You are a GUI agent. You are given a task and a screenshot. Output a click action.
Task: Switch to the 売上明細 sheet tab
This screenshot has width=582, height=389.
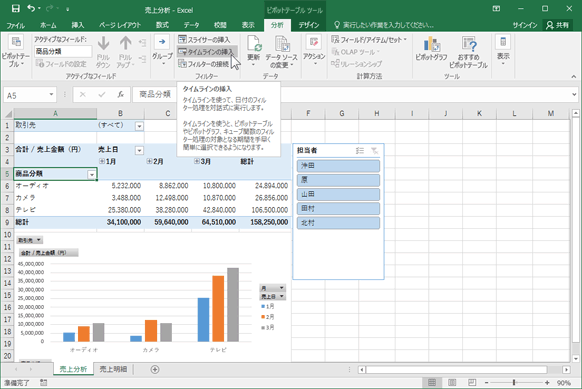(x=113, y=369)
